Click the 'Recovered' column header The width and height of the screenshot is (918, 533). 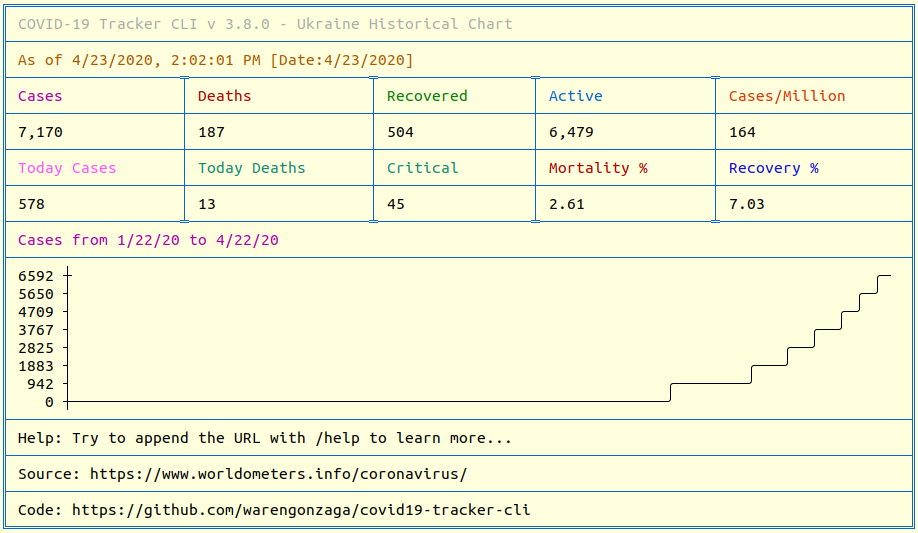tap(427, 96)
